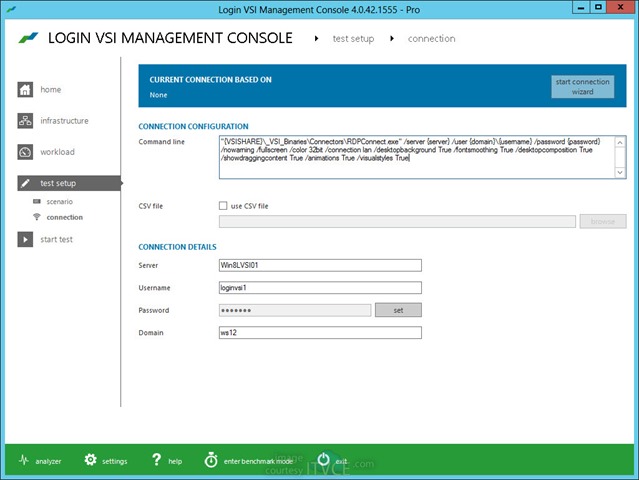Click the disabled browse button
This screenshot has height=480, width=639.
tap(603, 221)
